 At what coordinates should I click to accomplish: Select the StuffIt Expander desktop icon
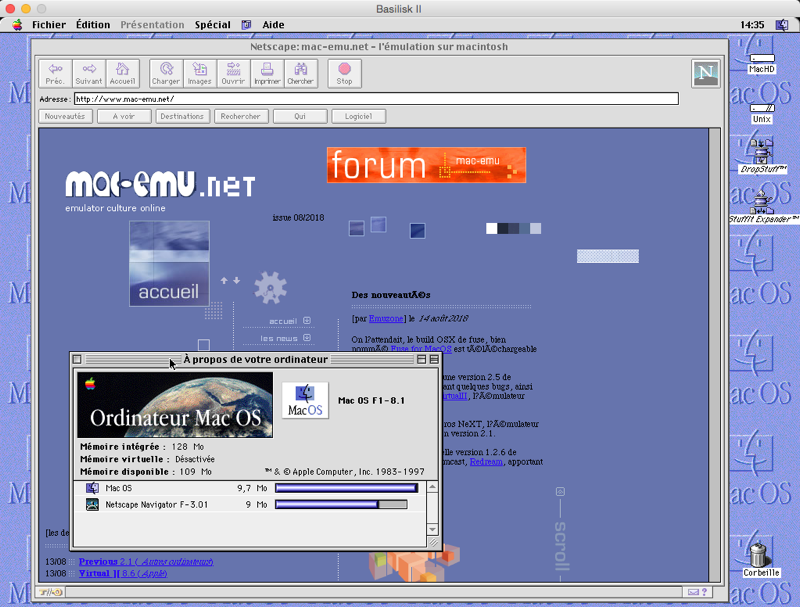[x=762, y=206]
